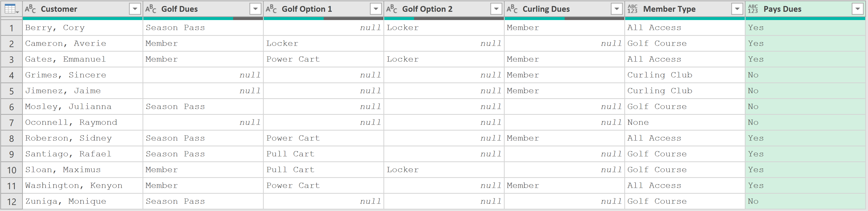The image size is (868, 211).
Task: Click the Golf Dues data type icon
Action: pos(151,9)
